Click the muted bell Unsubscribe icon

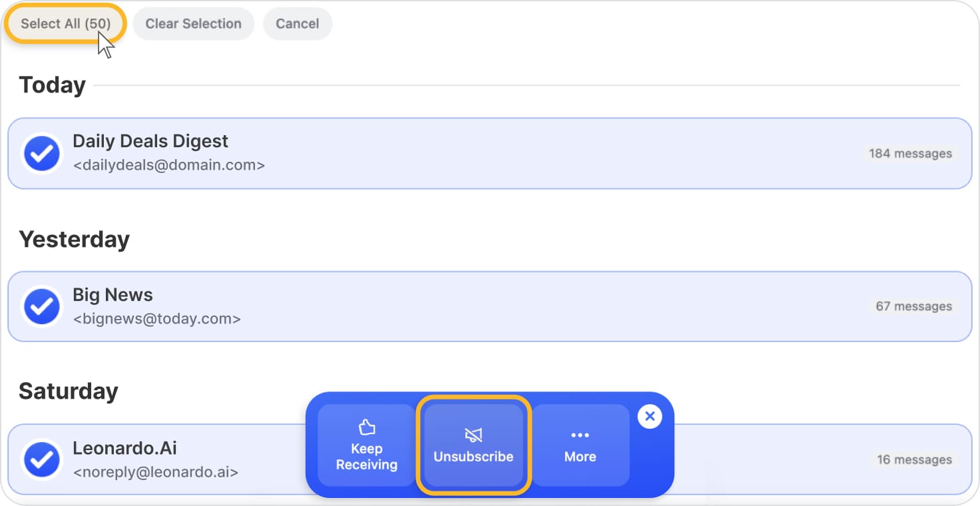(x=473, y=435)
